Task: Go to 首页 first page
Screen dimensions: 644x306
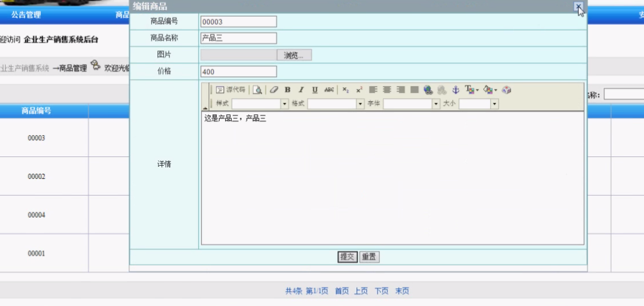Action: 342,291
